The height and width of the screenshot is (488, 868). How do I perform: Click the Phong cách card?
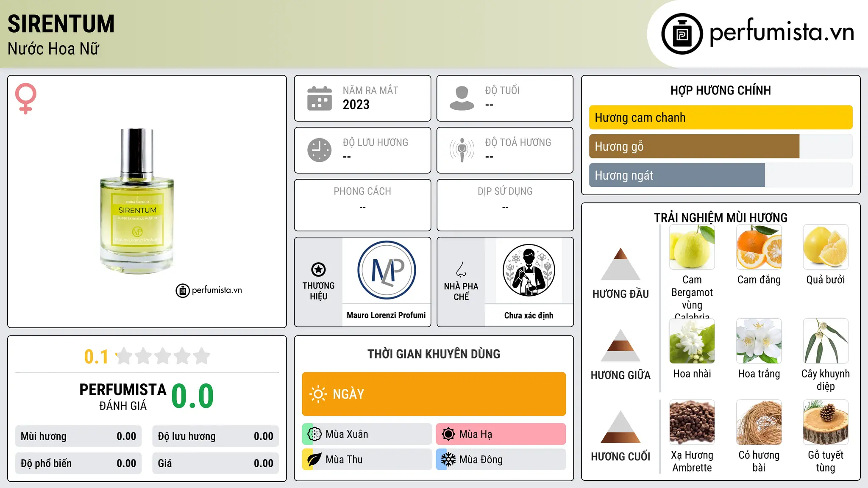pyautogui.click(x=362, y=205)
